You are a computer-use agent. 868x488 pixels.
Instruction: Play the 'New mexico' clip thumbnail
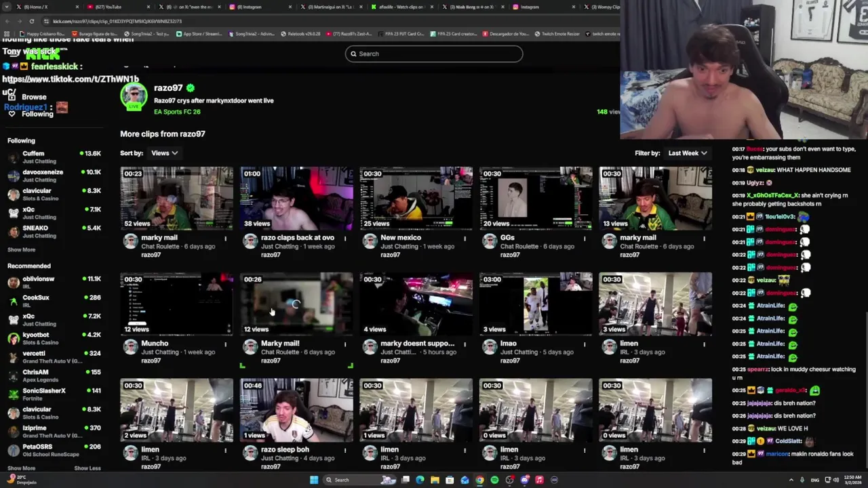pos(416,198)
